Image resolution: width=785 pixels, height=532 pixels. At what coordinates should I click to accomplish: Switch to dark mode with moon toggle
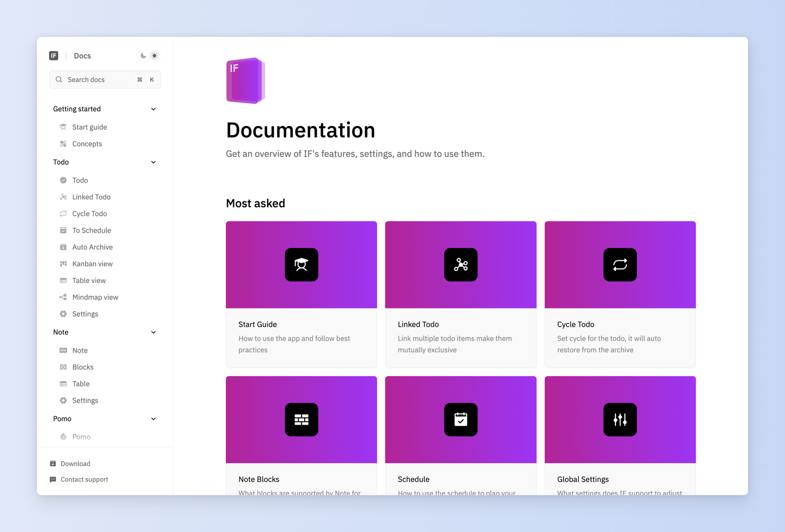click(x=143, y=56)
